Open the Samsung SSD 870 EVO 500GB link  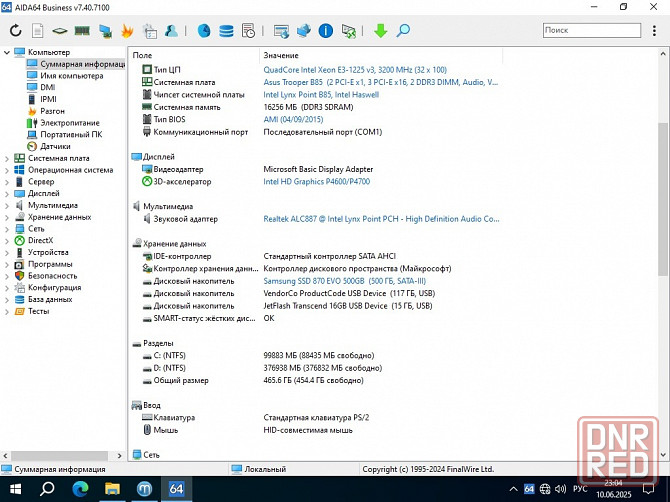[x=344, y=281]
